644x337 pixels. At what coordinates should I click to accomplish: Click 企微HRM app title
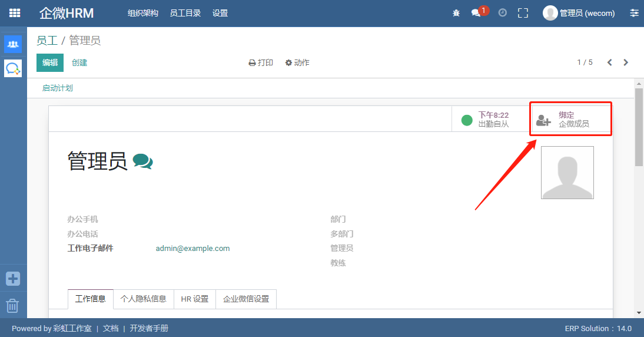(67, 13)
